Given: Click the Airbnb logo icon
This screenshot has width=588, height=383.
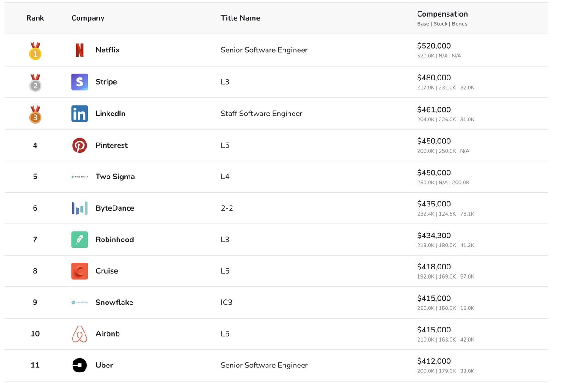Looking at the screenshot, I should point(79,334).
